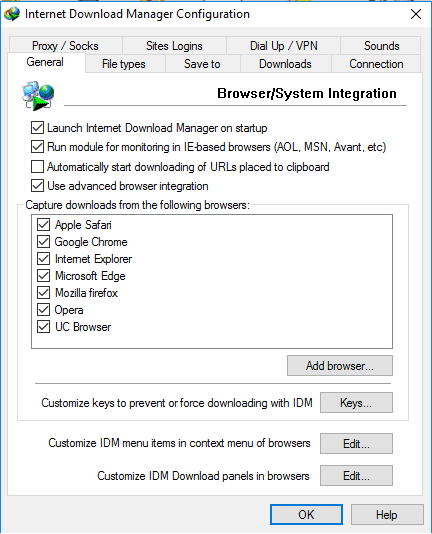
Task: Click the IDM logo icon in title bar
Action: [12, 14]
